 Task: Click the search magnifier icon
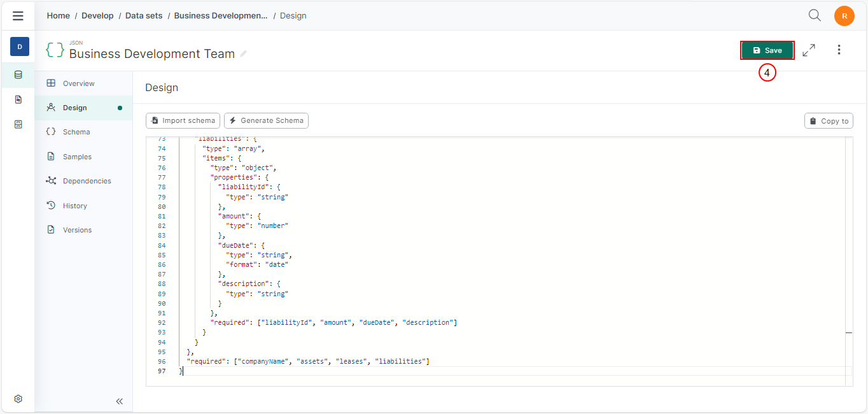[x=815, y=15]
